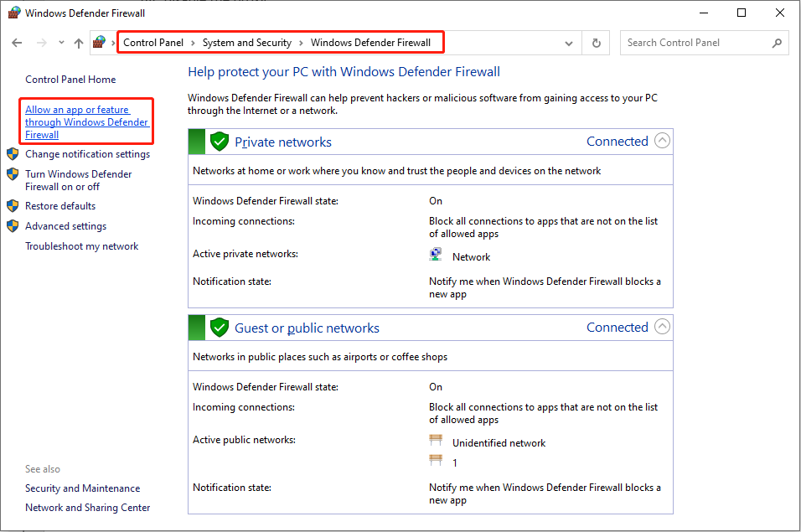This screenshot has height=532, width=801.
Task: Click the title bar firewall icon
Action: click(x=14, y=13)
